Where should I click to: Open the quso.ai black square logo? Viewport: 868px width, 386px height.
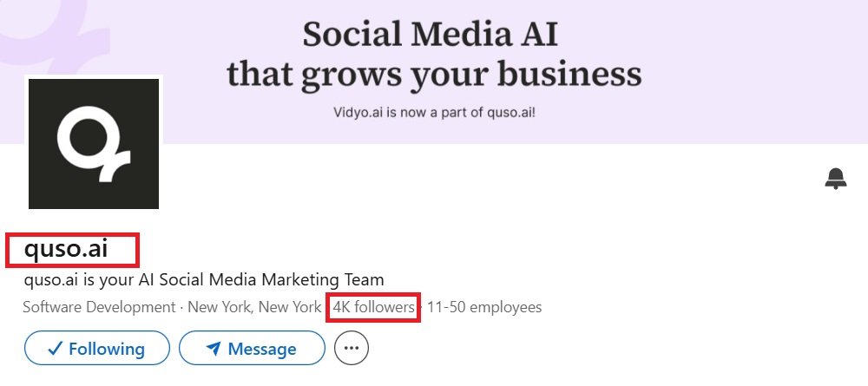(x=94, y=144)
